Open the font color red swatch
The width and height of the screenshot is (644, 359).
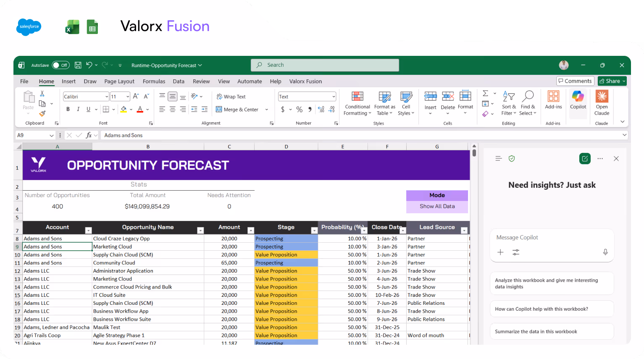140,109
